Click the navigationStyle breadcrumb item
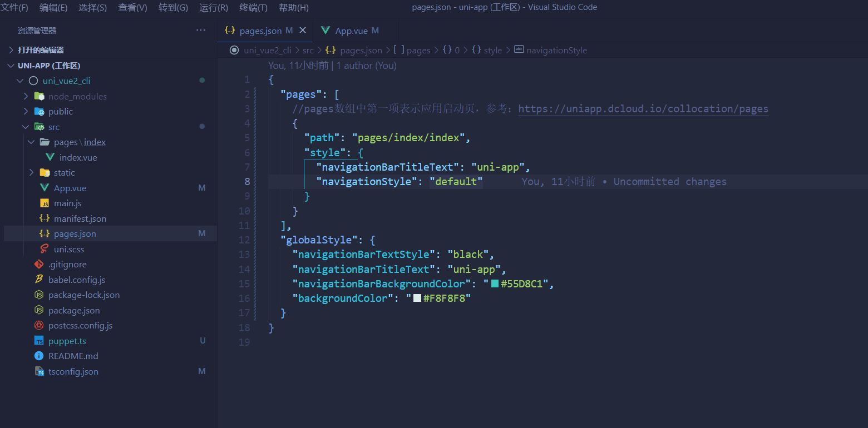The image size is (868, 428). [x=556, y=50]
